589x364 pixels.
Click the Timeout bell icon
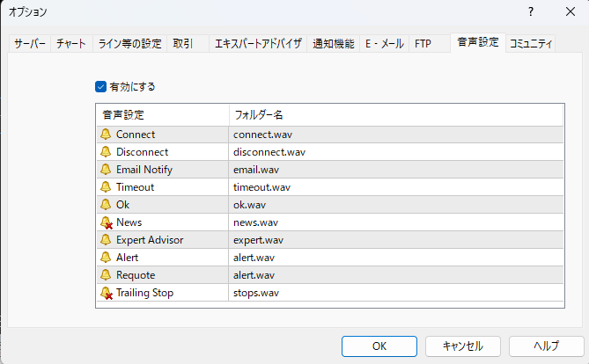point(106,187)
